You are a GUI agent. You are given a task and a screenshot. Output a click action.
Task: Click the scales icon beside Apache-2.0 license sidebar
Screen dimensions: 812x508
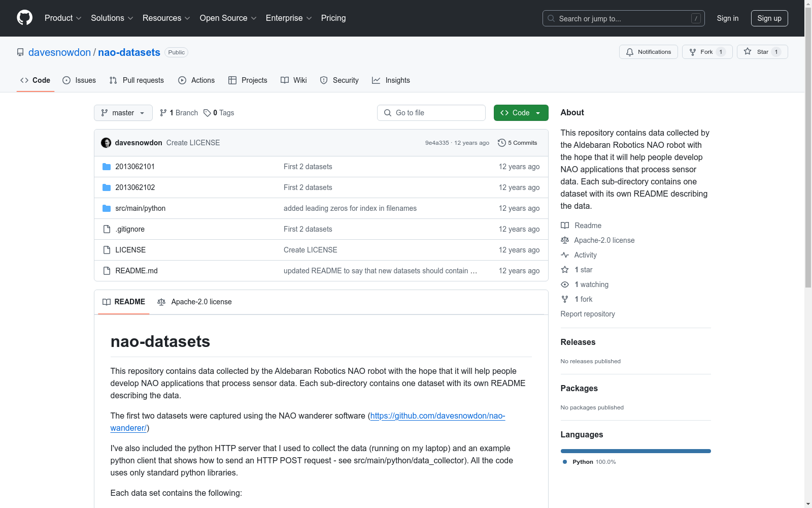pos(565,240)
